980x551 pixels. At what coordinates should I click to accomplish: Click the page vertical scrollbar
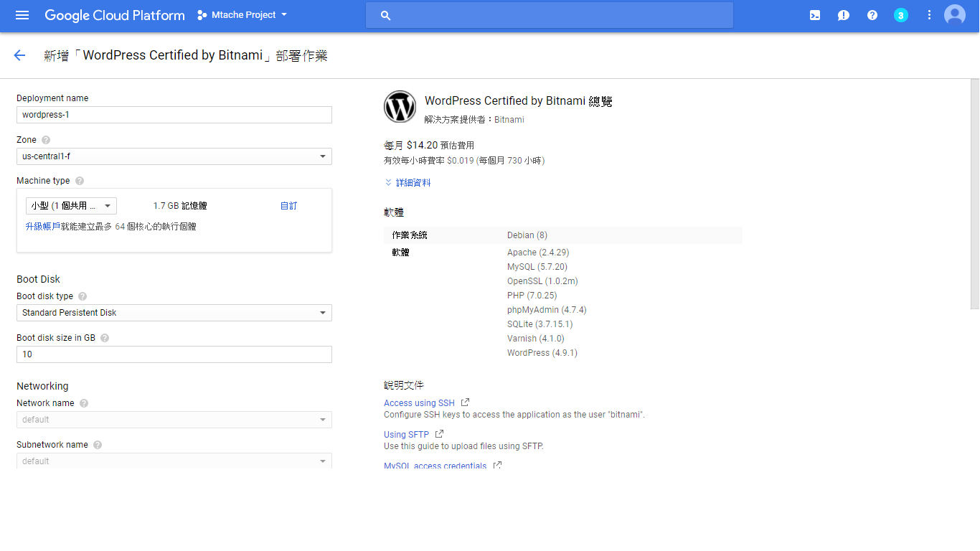(x=974, y=194)
